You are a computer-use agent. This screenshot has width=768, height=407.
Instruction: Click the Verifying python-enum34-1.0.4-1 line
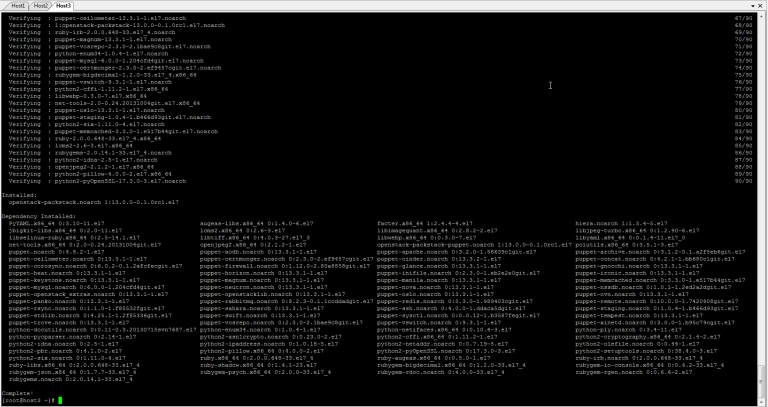88,53
